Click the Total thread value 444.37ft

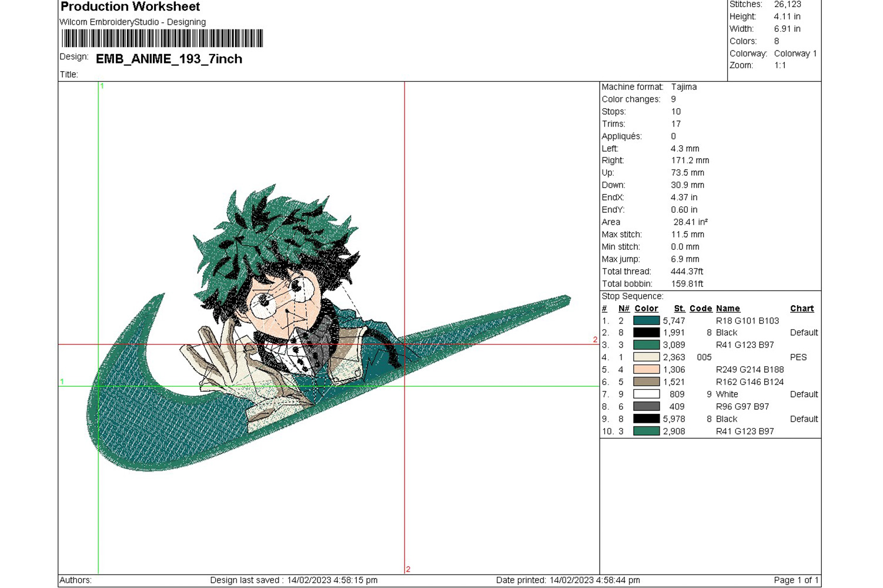tap(687, 272)
